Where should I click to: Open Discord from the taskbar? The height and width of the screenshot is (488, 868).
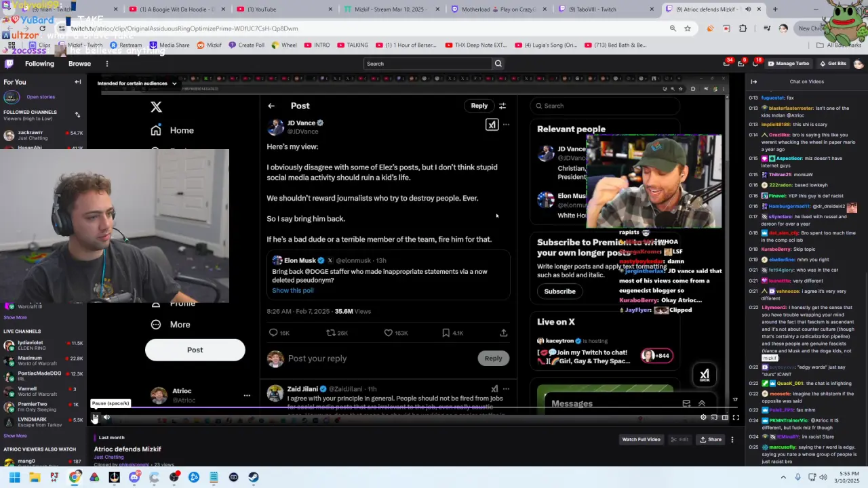(x=134, y=477)
